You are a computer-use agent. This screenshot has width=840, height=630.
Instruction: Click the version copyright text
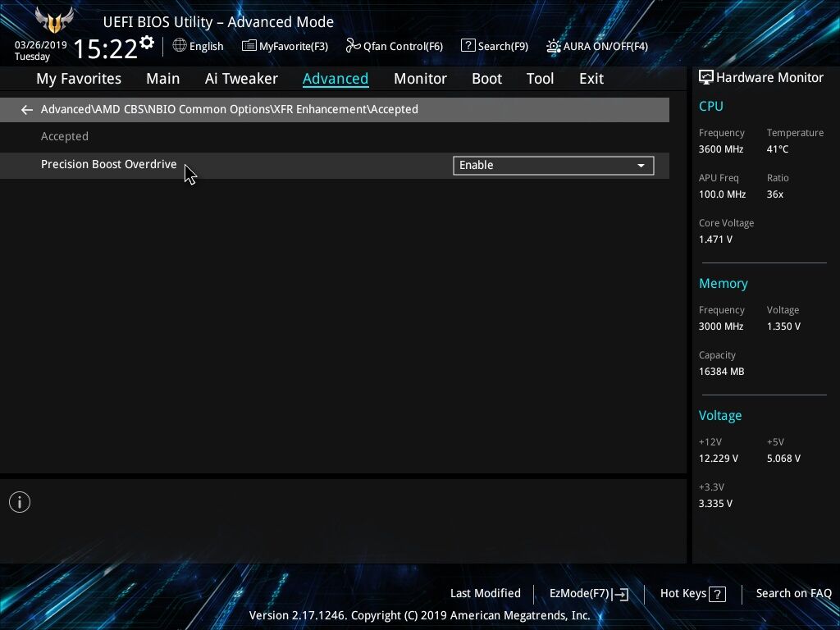point(419,615)
